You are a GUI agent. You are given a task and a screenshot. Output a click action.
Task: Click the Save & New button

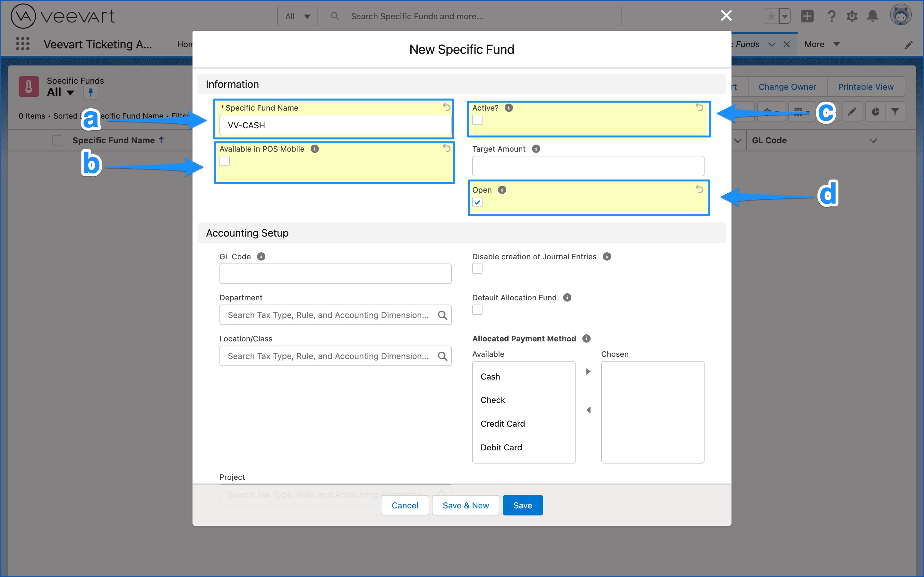465,505
